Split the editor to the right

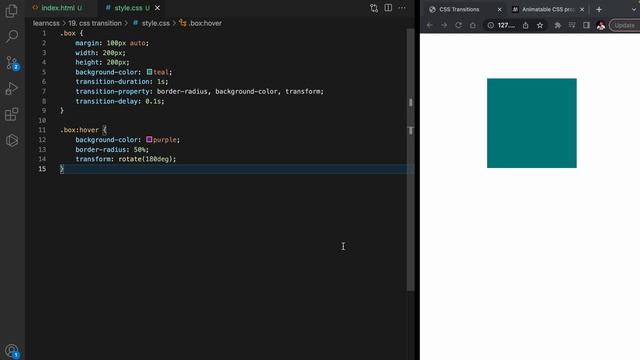[388, 8]
